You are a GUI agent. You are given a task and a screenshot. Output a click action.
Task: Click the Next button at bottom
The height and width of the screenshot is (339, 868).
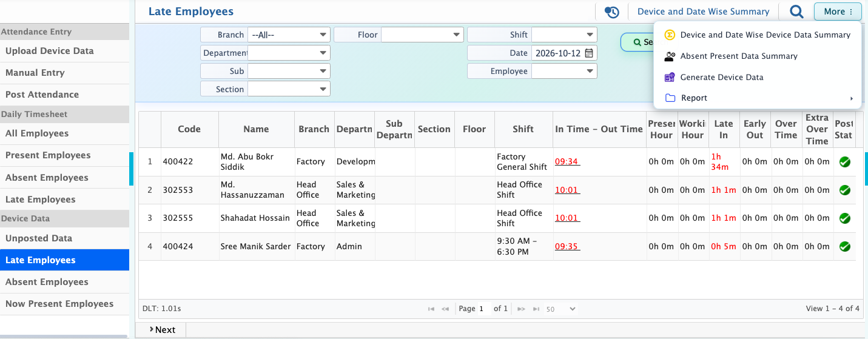pos(162,330)
